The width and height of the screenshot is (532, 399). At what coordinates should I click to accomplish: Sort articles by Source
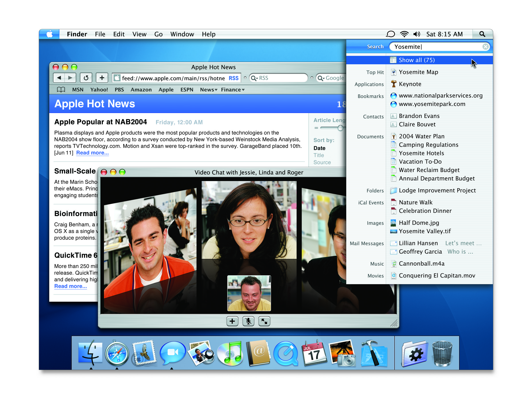point(322,162)
